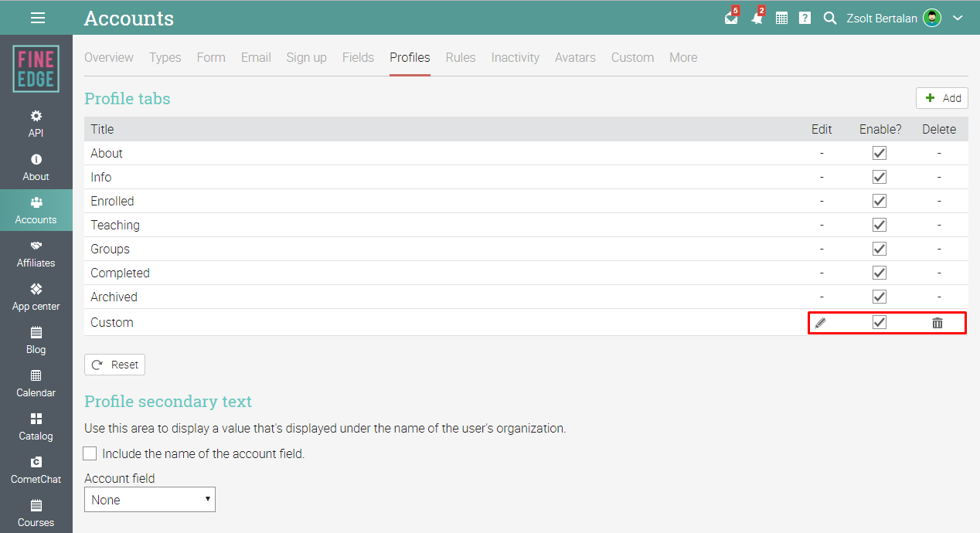Edit the Custom tab with pencil icon
The height and width of the screenshot is (533, 980).
(x=821, y=322)
